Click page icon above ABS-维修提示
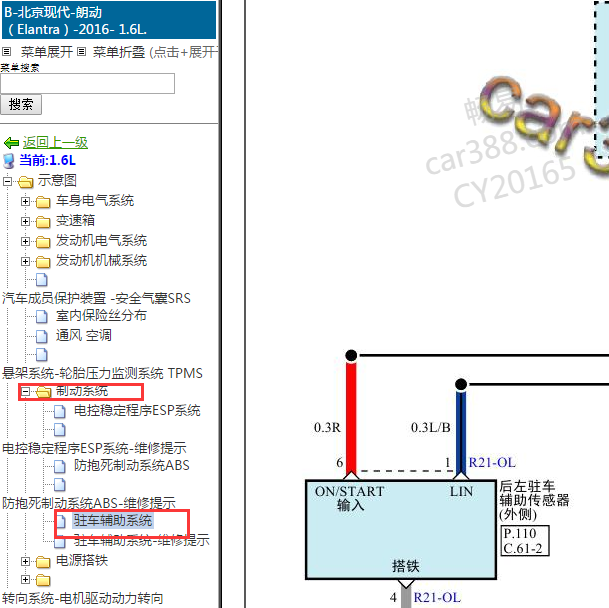 [x=60, y=485]
